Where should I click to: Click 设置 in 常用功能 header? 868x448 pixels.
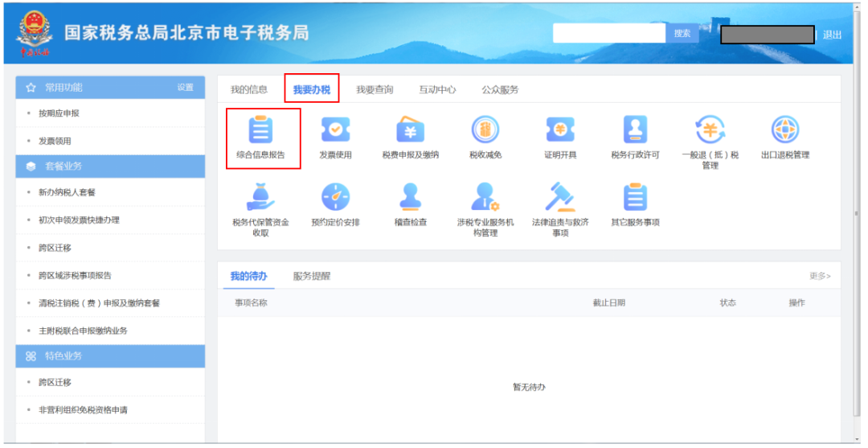(x=186, y=88)
